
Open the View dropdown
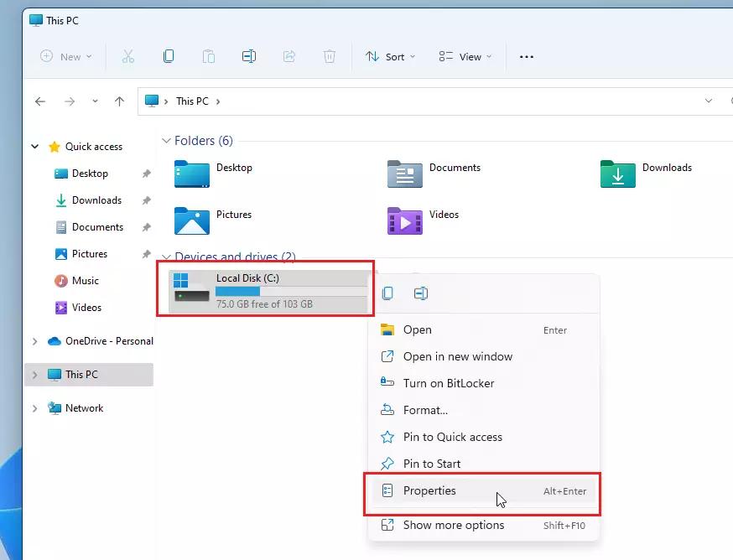point(465,56)
